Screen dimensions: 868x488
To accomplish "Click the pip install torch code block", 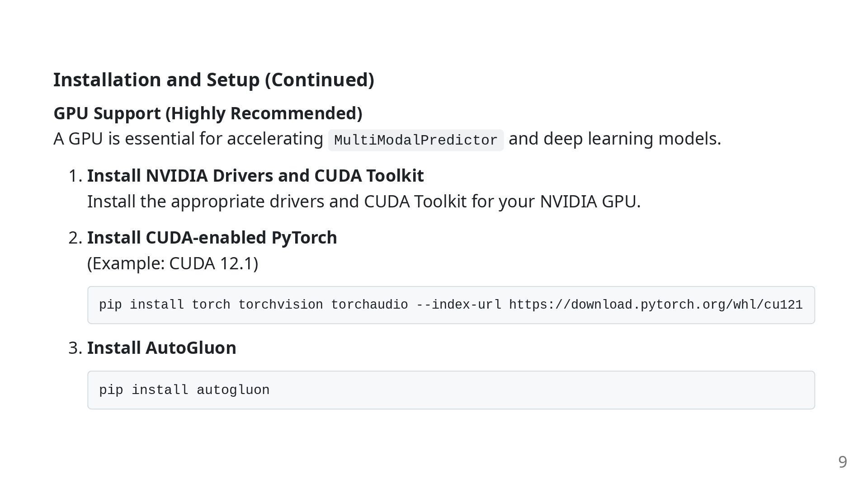I will click(x=451, y=305).
